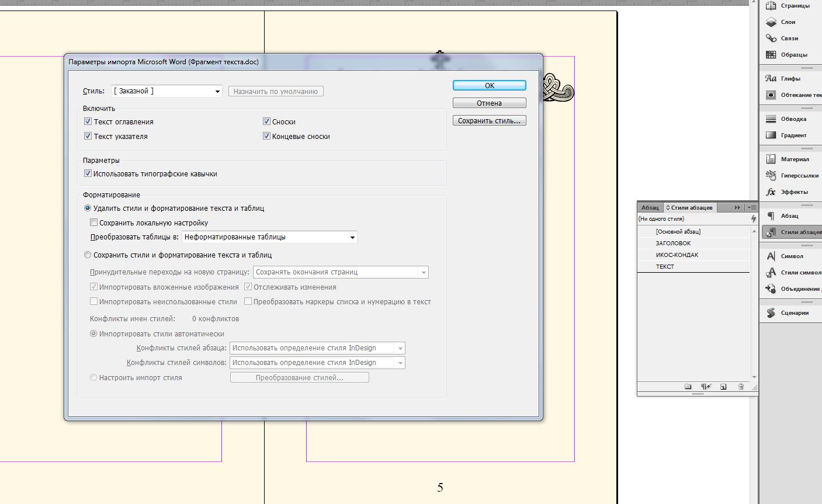Click the create new style group folder icon
The image size is (822, 504).
(688, 387)
